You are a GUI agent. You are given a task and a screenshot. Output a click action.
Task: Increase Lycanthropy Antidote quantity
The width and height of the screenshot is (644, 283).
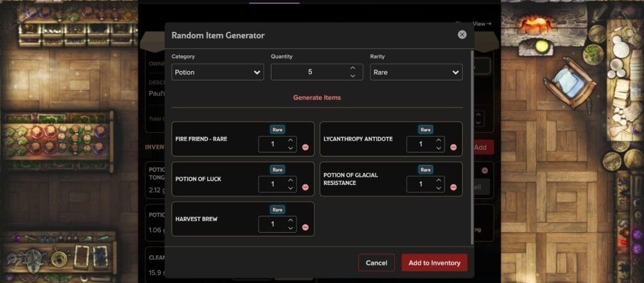coord(438,140)
